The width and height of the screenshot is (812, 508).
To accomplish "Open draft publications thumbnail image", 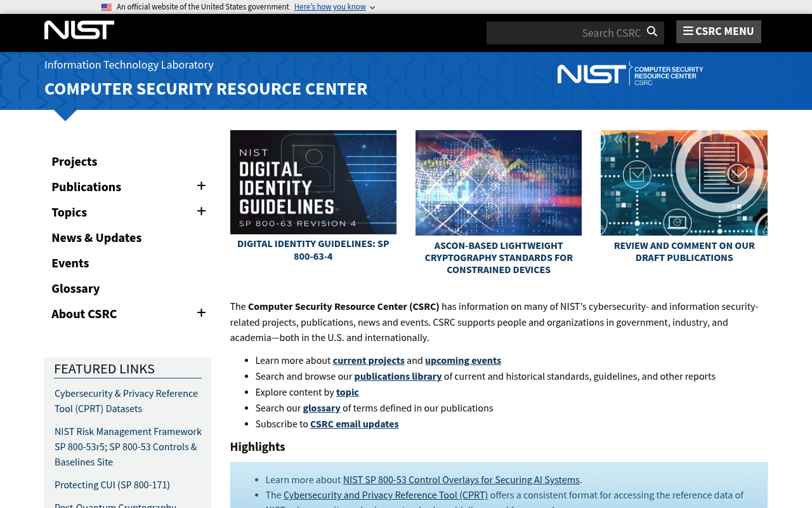I will pyautogui.click(x=684, y=183).
